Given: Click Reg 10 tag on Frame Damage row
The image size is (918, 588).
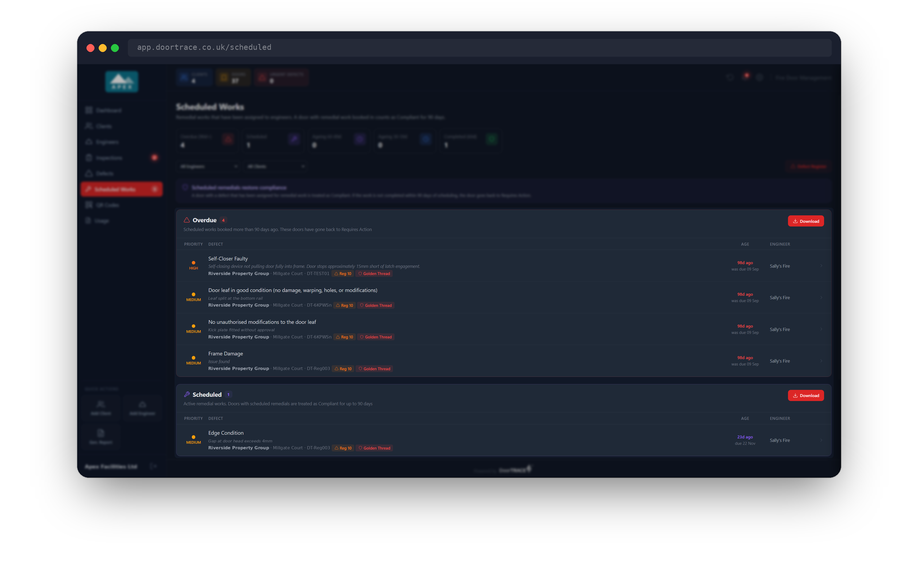Looking at the screenshot, I should pos(343,369).
